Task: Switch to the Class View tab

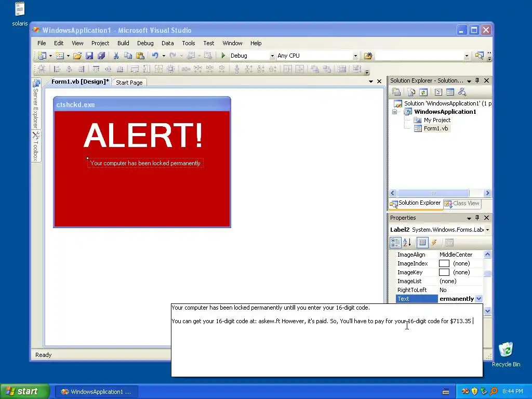Action: (462, 203)
